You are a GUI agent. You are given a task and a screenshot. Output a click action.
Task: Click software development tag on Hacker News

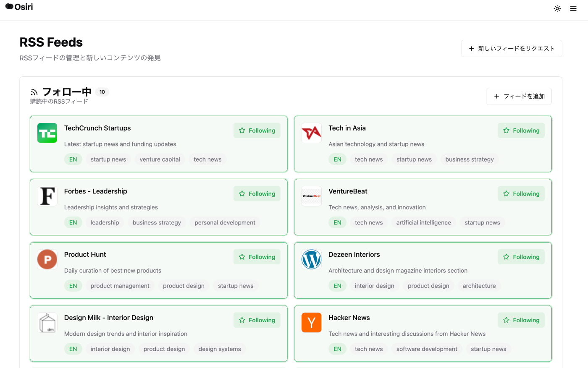point(427,349)
